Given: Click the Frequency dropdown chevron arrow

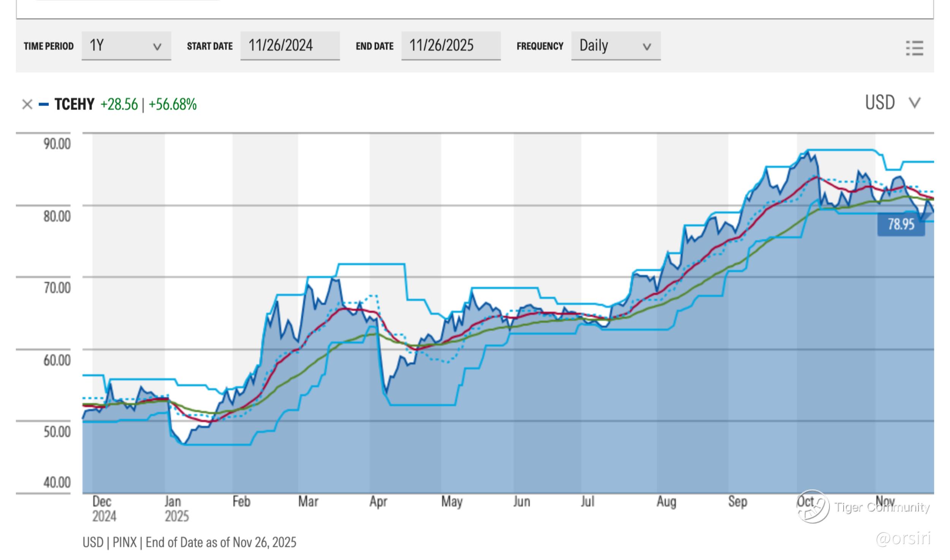Looking at the screenshot, I should pyautogui.click(x=646, y=47).
